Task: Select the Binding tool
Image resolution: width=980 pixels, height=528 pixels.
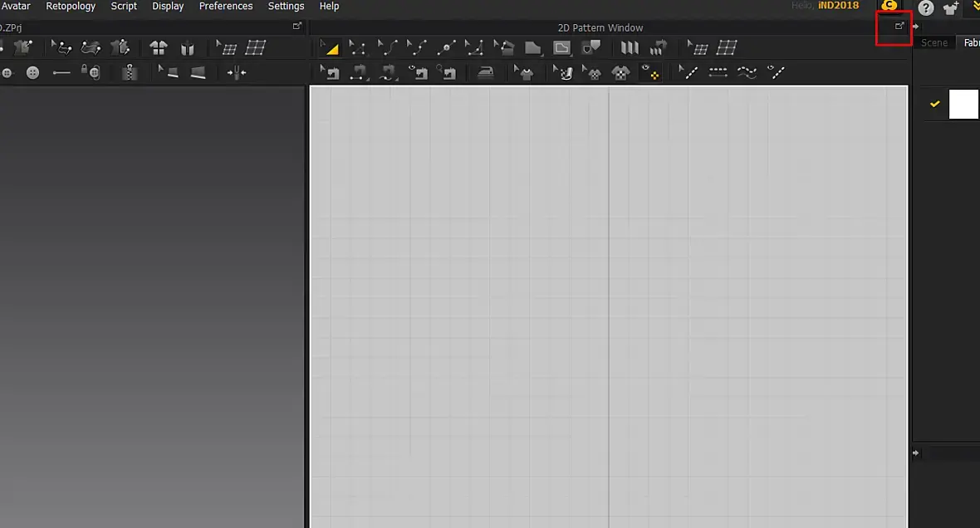Action: 198,72
